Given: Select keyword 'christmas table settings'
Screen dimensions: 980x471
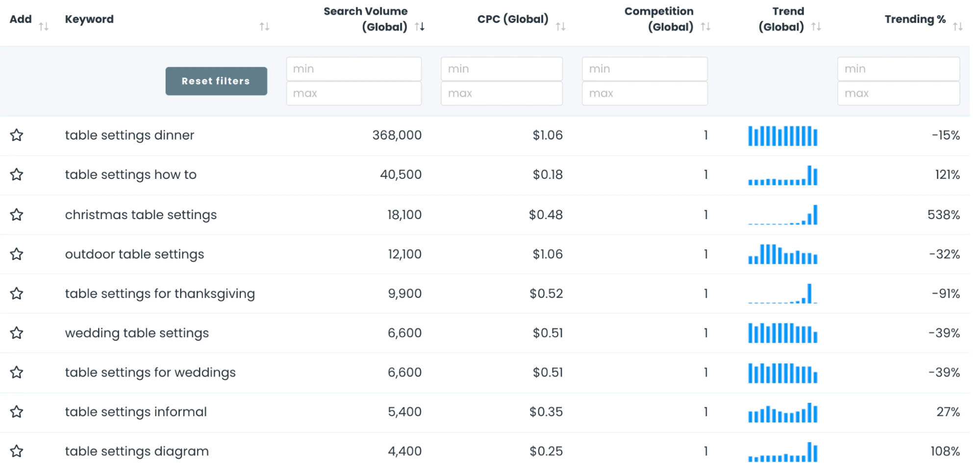Looking at the screenshot, I should 141,215.
